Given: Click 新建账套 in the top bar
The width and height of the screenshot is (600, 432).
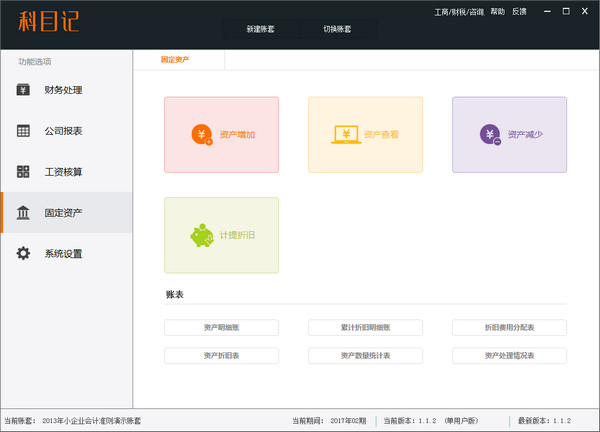Looking at the screenshot, I should coord(260,29).
